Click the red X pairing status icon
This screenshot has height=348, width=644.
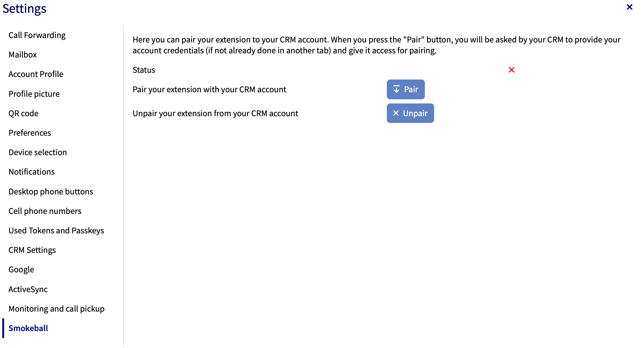(511, 70)
